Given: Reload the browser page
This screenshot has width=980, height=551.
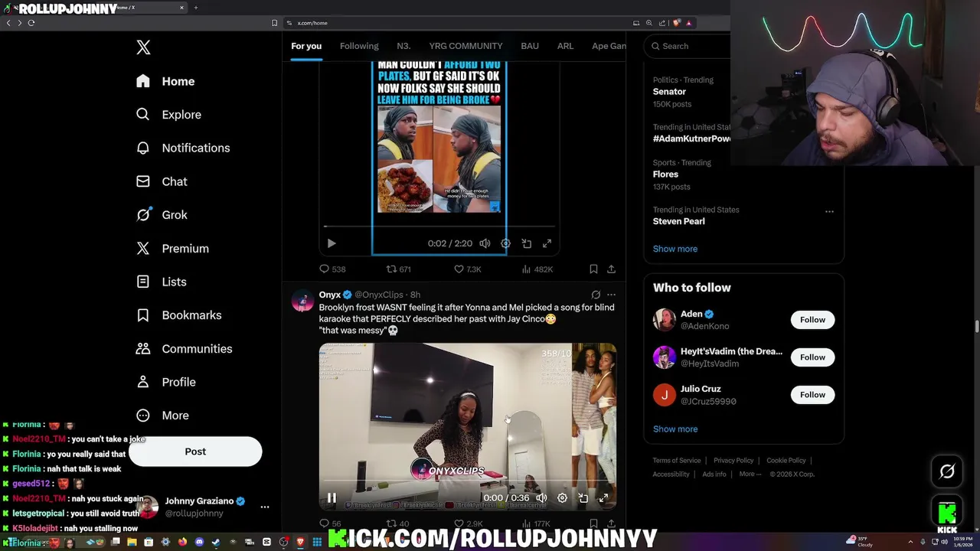Looking at the screenshot, I should 31,23.
